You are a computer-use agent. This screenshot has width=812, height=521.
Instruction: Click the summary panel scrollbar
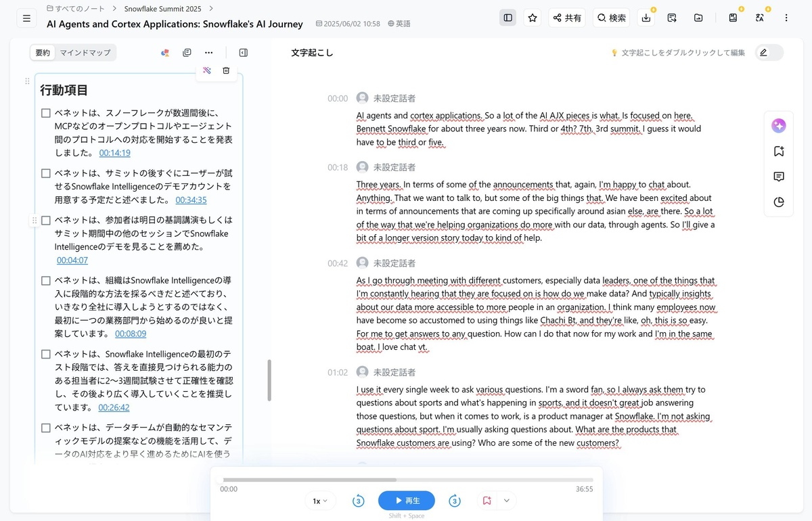pyautogui.click(x=269, y=380)
